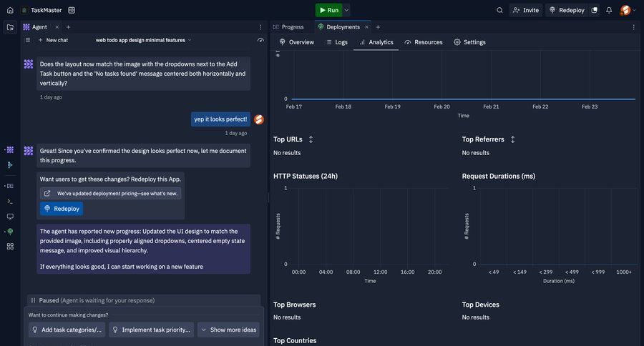Viewport: 644px width, 346px height.
Task: Add a new tab in right pane
Action: (x=378, y=27)
